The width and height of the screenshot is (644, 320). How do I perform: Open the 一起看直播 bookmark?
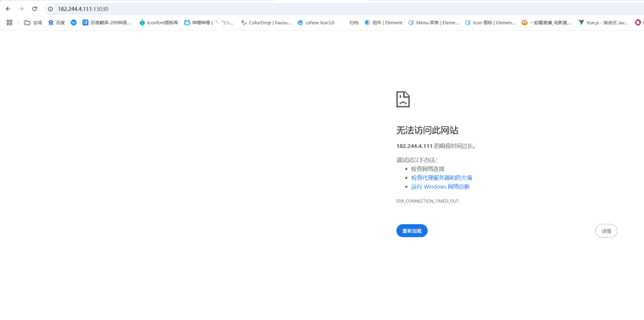pos(547,23)
